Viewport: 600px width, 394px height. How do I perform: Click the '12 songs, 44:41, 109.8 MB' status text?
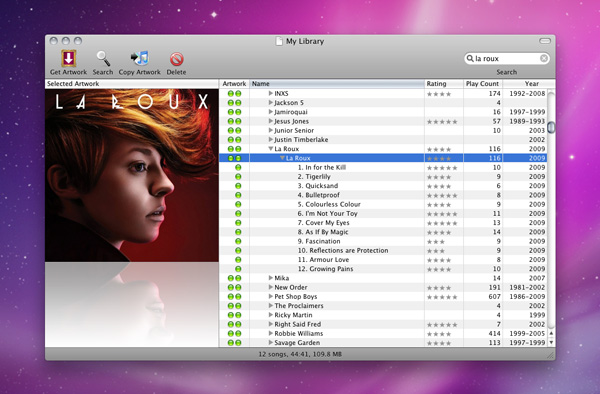tap(300, 354)
